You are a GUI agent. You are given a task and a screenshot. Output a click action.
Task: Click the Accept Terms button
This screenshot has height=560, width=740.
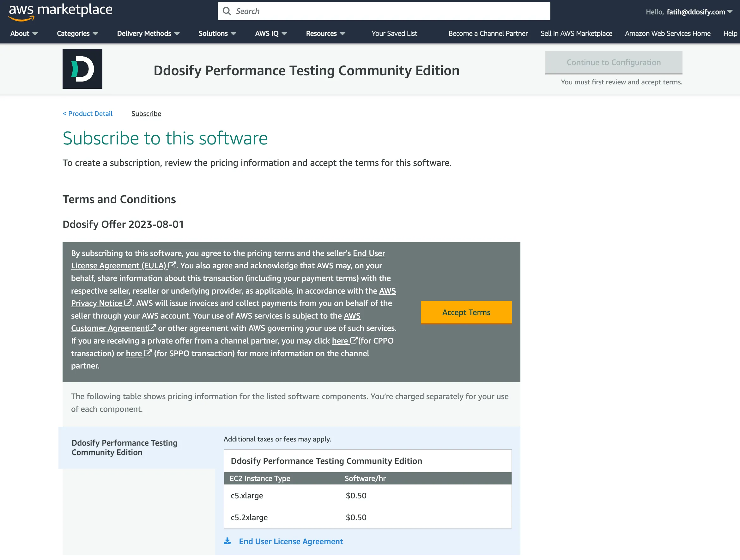(x=466, y=312)
